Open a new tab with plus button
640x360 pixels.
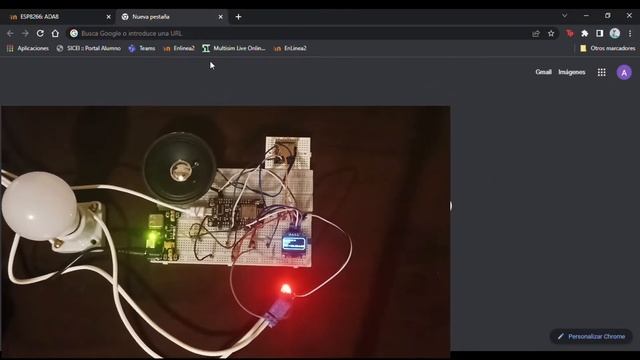238,17
